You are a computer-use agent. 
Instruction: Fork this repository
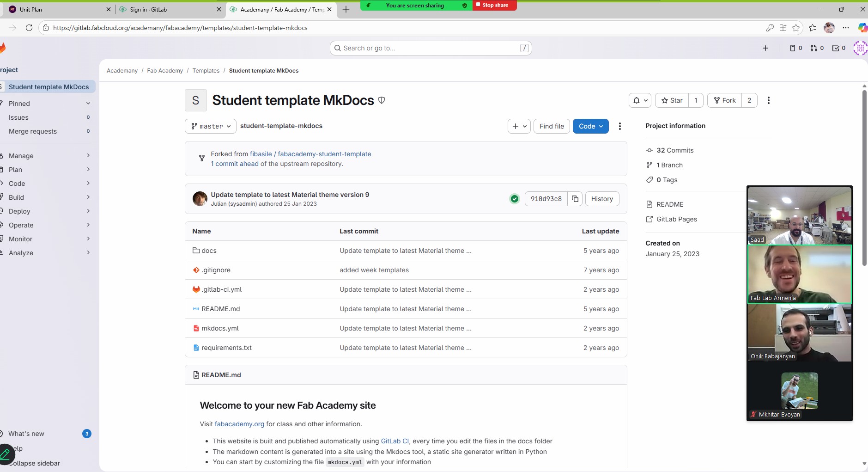point(724,100)
